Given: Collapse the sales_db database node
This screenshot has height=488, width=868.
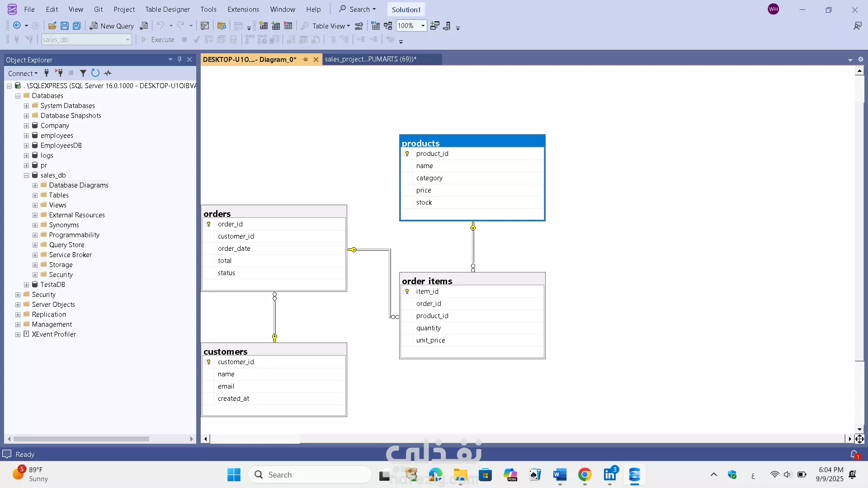Looking at the screenshot, I should click(x=26, y=175).
